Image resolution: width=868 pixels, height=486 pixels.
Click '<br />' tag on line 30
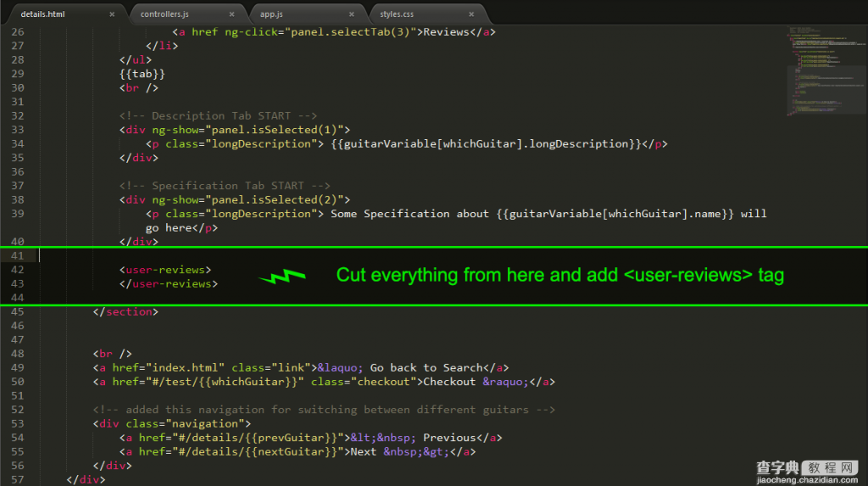(x=139, y=87)
